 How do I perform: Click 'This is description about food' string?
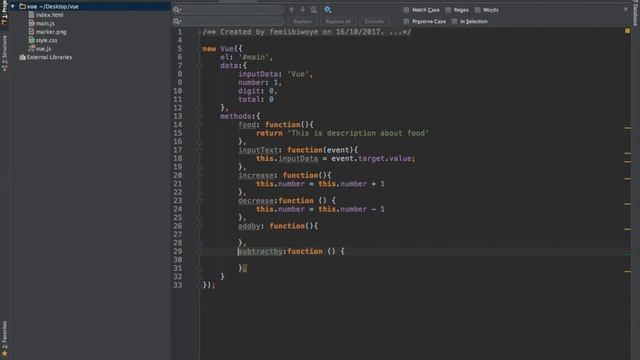358,133
